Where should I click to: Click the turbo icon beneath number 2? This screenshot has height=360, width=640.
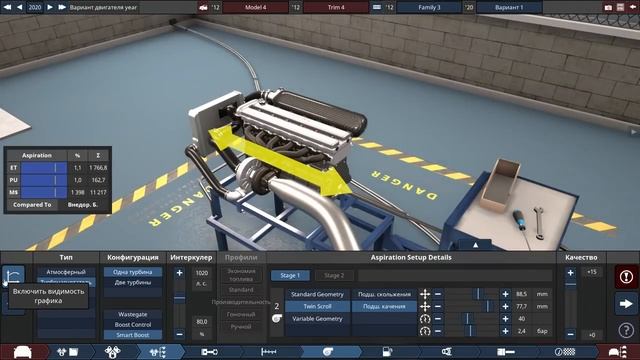coord(277,318)
